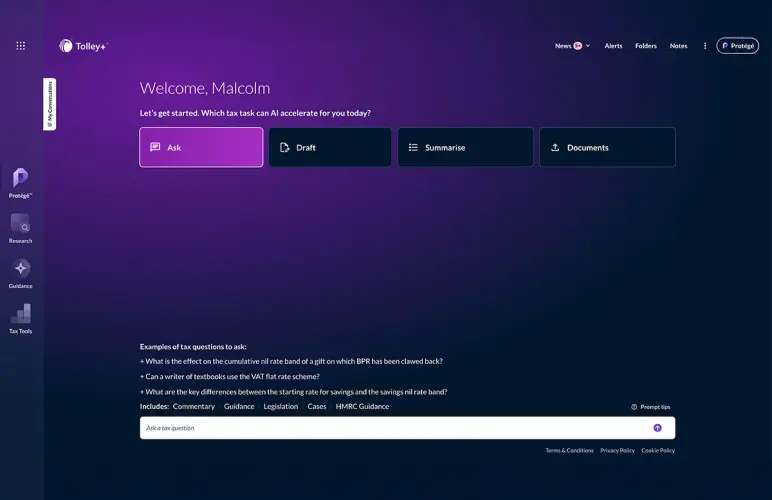The image size is (772, 500).
Task: Open the Privacy Policy link
Action: click(x=617, y=451)
